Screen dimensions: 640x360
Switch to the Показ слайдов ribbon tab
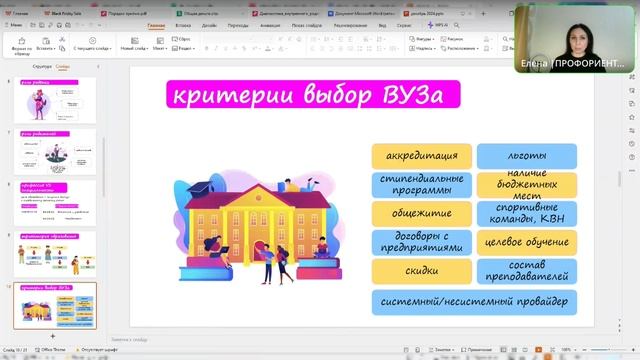[307, 25]
